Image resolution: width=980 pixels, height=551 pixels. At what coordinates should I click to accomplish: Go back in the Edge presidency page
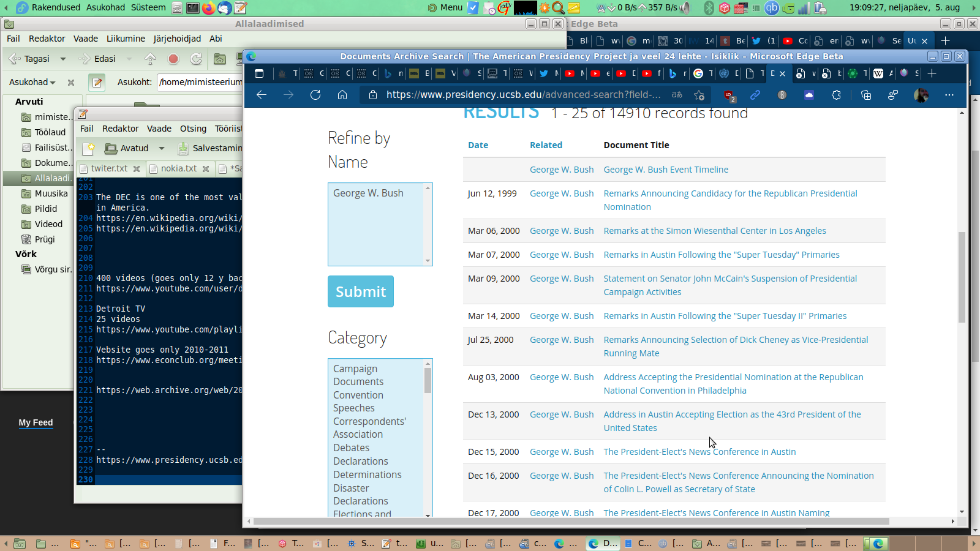point(262,95)
